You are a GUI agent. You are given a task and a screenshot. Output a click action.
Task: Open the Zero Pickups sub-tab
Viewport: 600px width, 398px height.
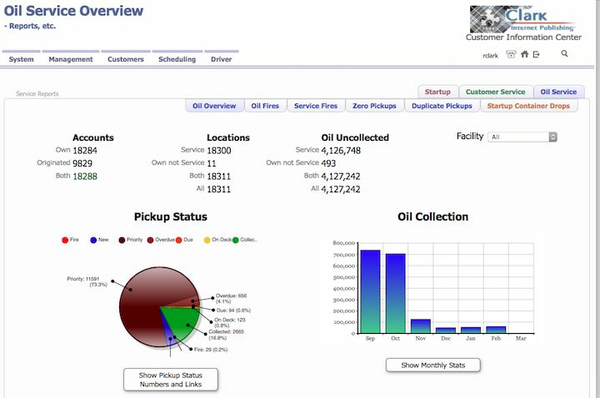point(374,106)
